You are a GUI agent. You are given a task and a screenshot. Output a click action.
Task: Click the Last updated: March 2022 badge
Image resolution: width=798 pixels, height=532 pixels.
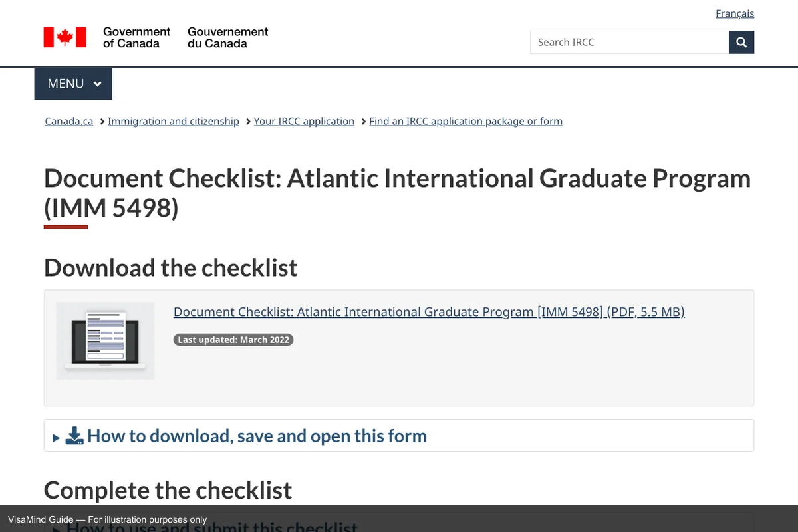(x=233, y=340)
